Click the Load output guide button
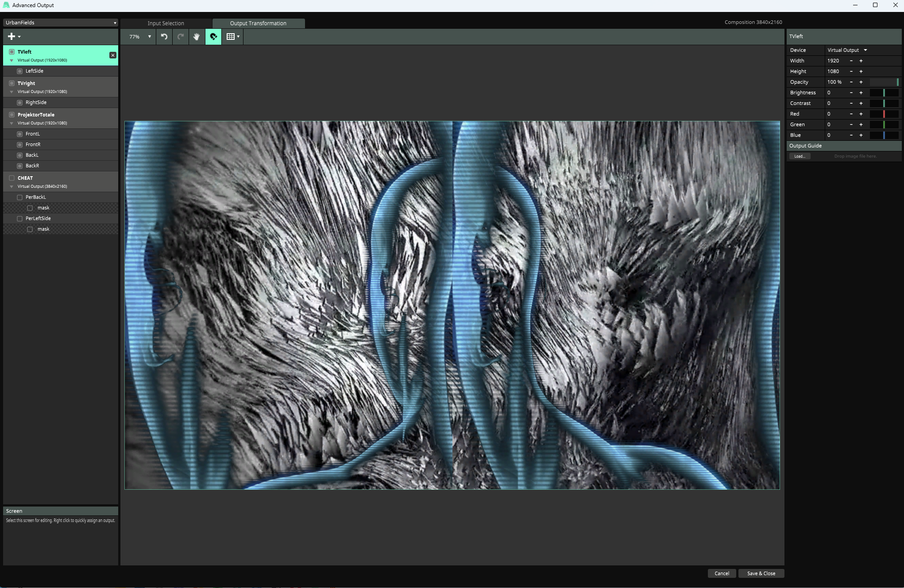The height and width of the screenshot is (588, 904). pyautogui.click(x=800, y=156)
